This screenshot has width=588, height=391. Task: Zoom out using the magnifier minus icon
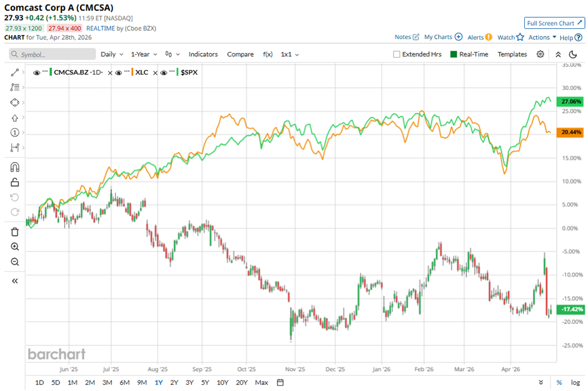pyautogui.click(x=15, y=262)
